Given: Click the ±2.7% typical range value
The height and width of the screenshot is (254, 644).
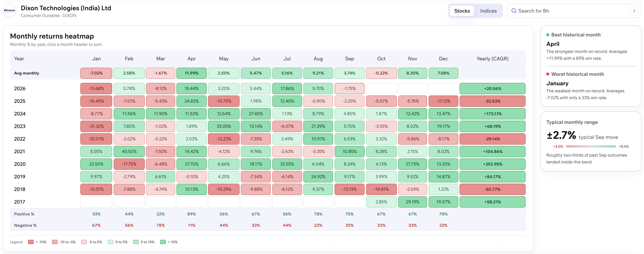Looking at the screenshot, I should 561,135.
